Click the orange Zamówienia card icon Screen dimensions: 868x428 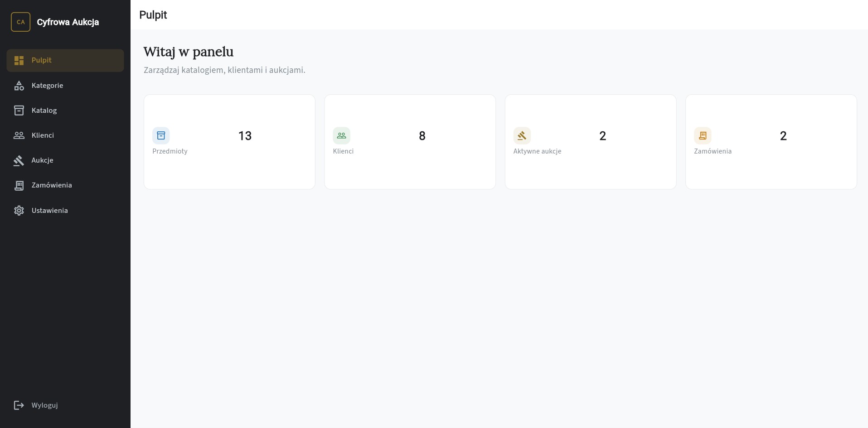[703, 135]
